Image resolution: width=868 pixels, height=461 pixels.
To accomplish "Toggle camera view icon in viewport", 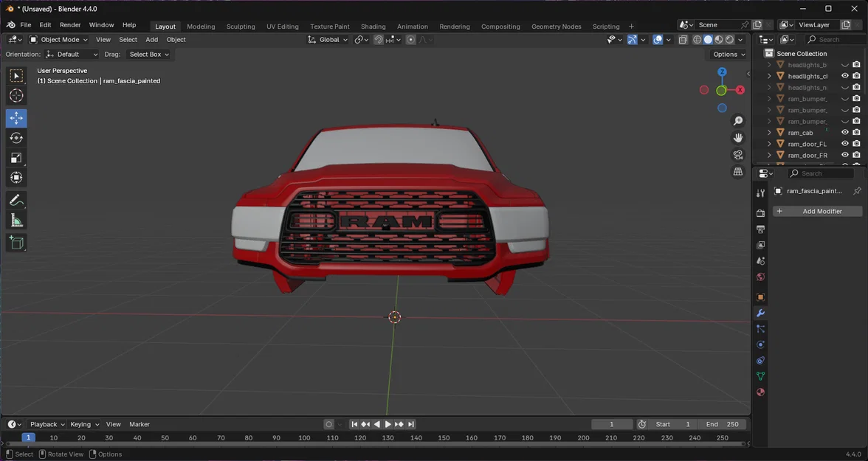I will tap(738, 155).
